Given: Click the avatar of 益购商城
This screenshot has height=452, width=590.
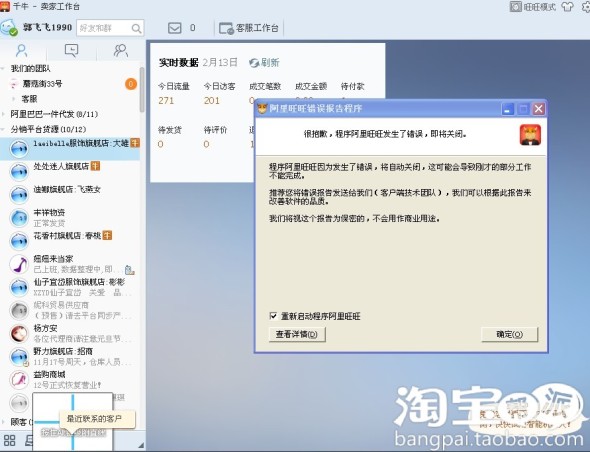Looking at the screenshot, I should [x=19, y=380].
